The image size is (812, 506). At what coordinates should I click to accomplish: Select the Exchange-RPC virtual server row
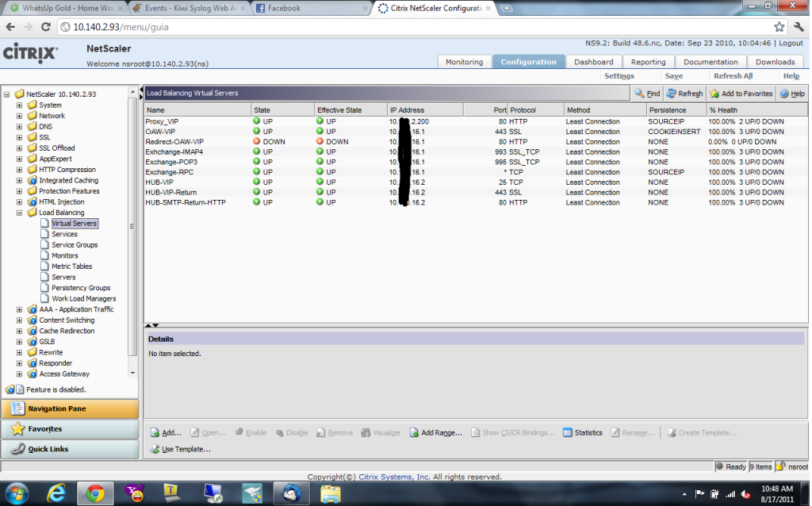pos(476,172)
